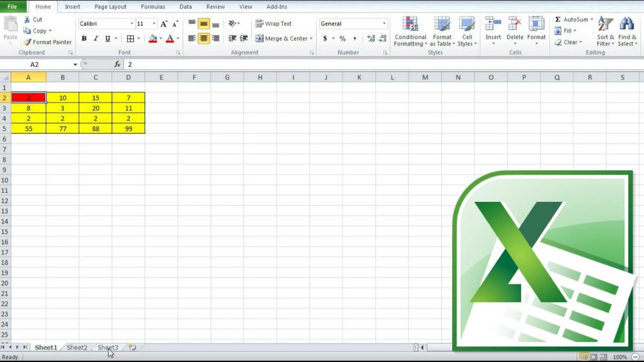Turn on Align Text Left

coord(192,38)
